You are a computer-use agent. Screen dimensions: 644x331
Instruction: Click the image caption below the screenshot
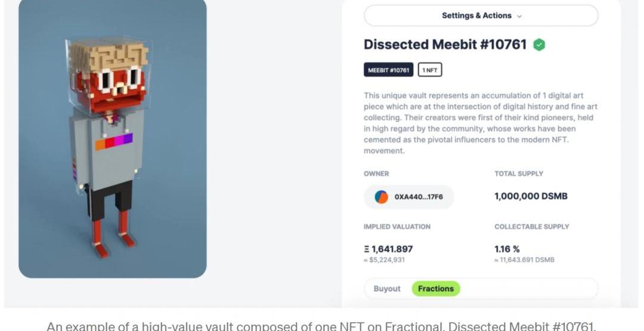(322, 326)
